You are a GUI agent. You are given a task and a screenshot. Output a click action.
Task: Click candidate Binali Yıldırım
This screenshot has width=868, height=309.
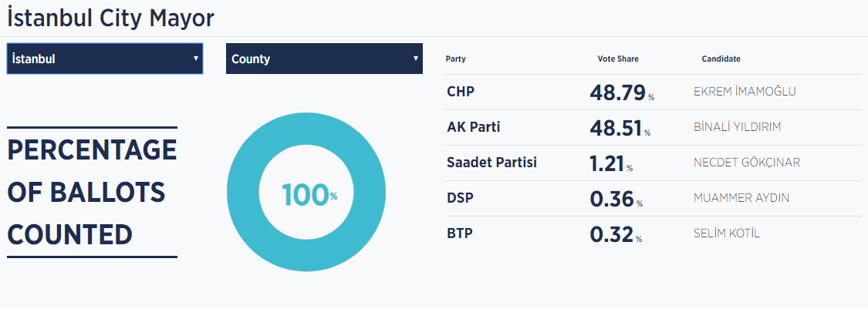737,127
